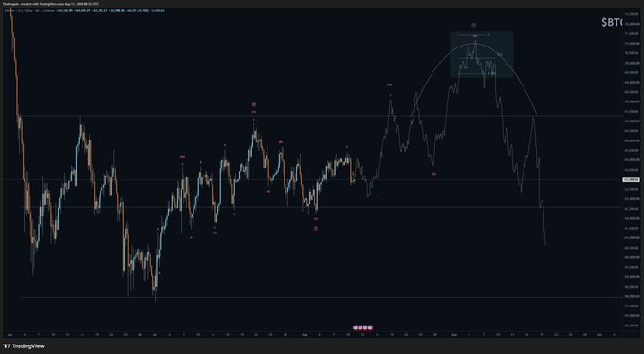Screen dimensions: 644x354
Task: Click the Sep label on the time axis
Action: click(x=453, y=335)
